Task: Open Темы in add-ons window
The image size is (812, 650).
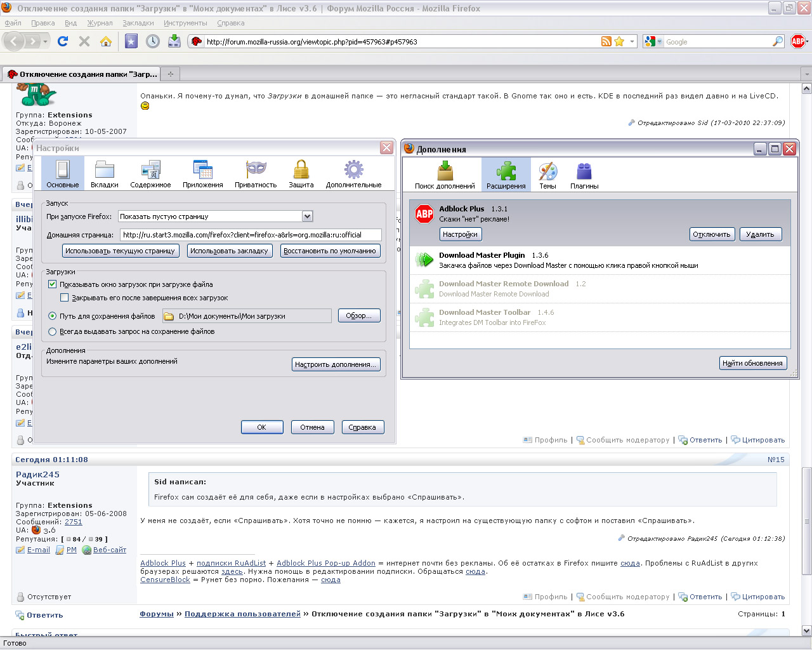Action: [547, 175]
